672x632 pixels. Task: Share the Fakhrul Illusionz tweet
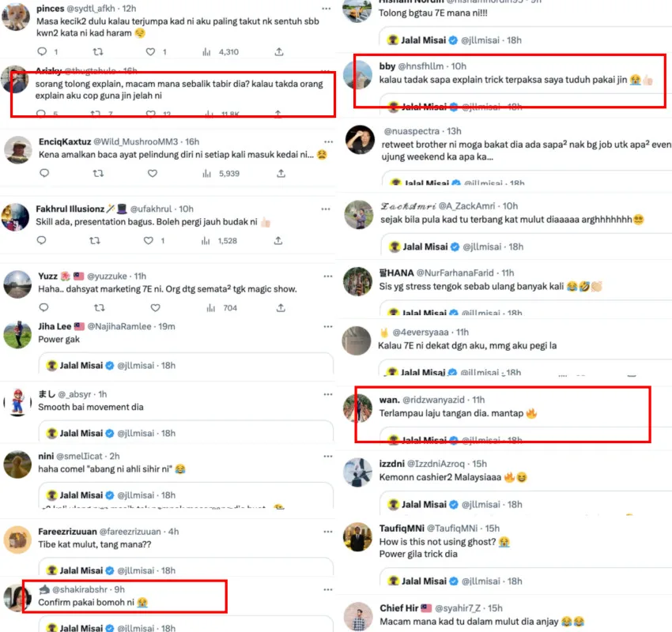point(278,241)
